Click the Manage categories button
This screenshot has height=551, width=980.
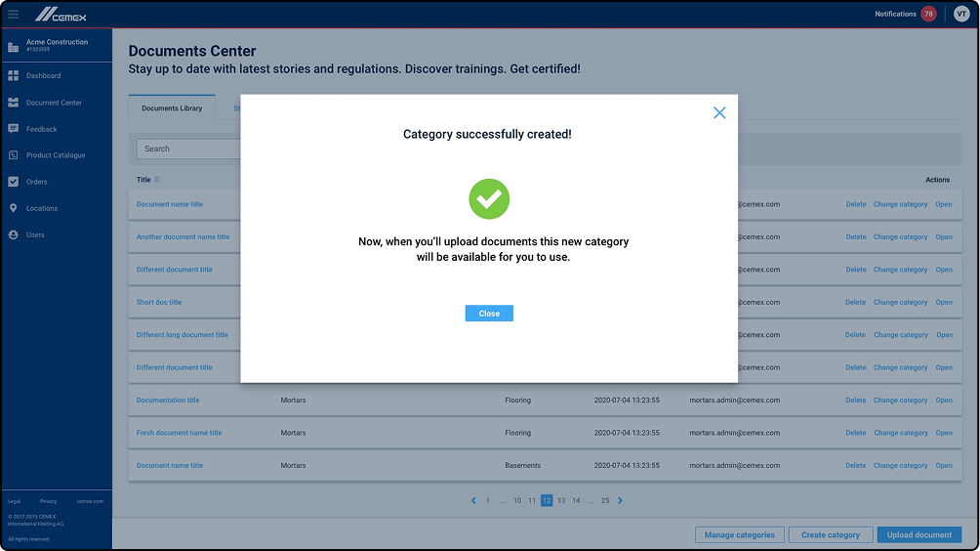click(x=740, y=534)
